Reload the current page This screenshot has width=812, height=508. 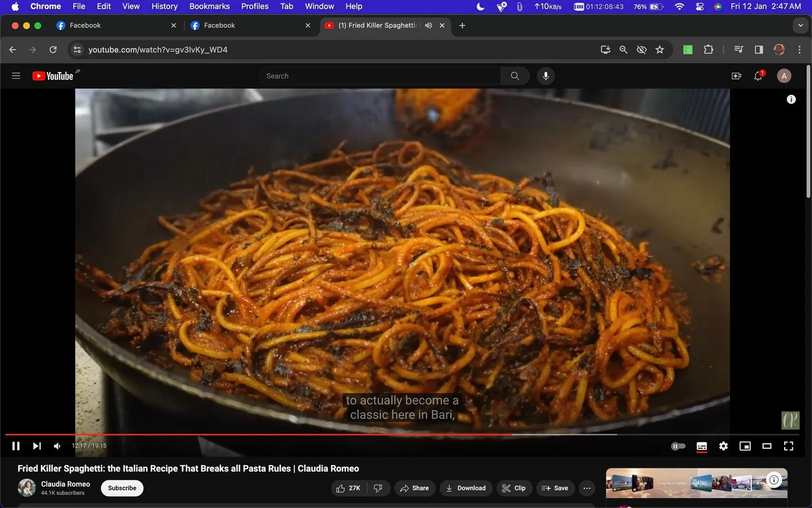pos(53,49)
